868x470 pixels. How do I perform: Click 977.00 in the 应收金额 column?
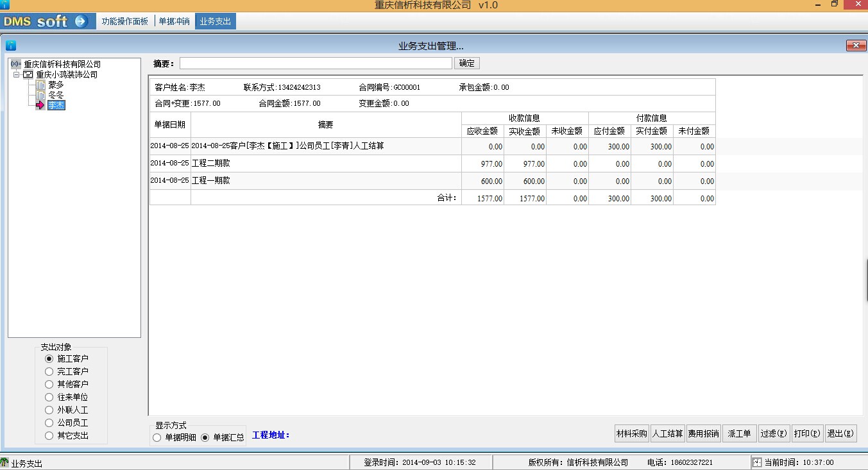click(x=491, y=164)
